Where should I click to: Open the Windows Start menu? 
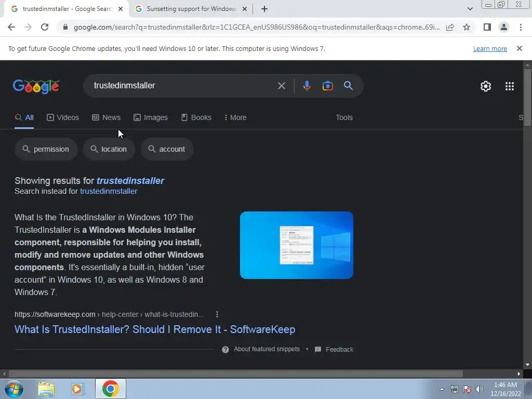click(14, 389)
